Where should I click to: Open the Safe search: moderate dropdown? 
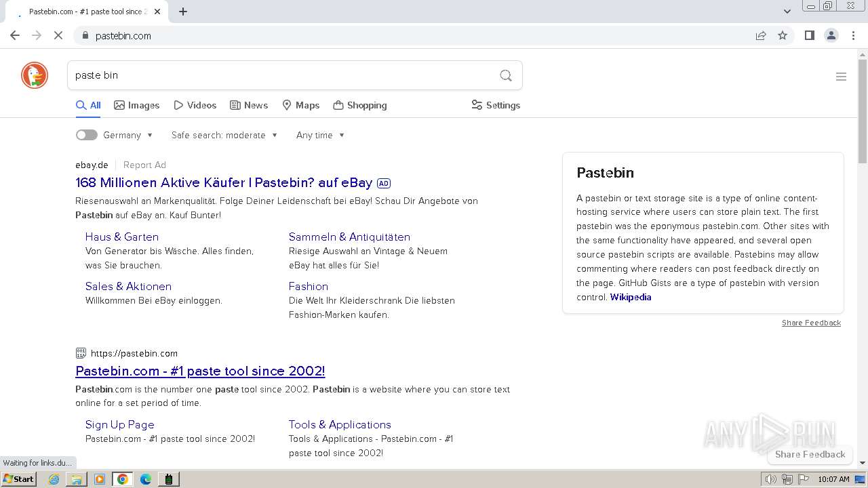click(224, 135)
